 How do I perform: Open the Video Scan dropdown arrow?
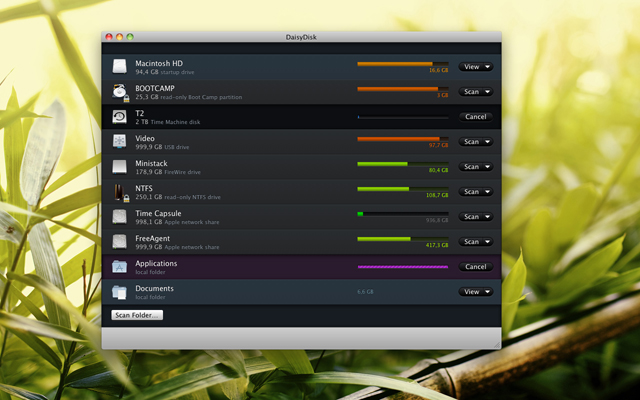pos(488,142)
